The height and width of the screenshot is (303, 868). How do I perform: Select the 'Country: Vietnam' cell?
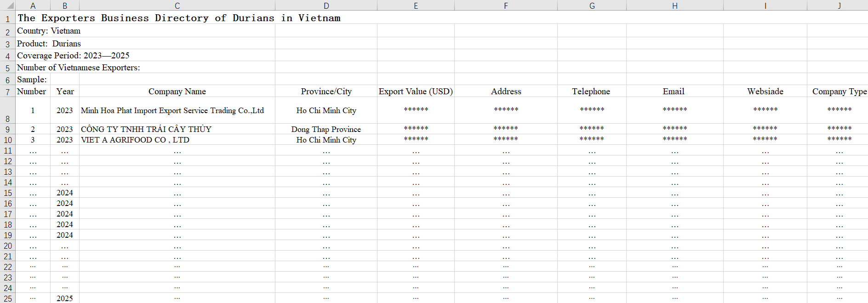pos(49,31)
